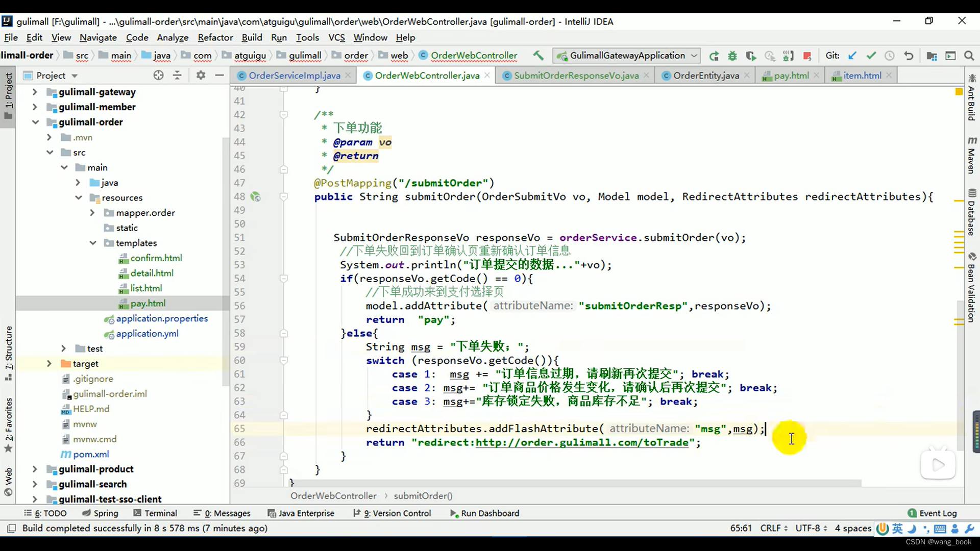Click the Build project hammer icon
Screen dimensions: 980x551
[538, 56]
